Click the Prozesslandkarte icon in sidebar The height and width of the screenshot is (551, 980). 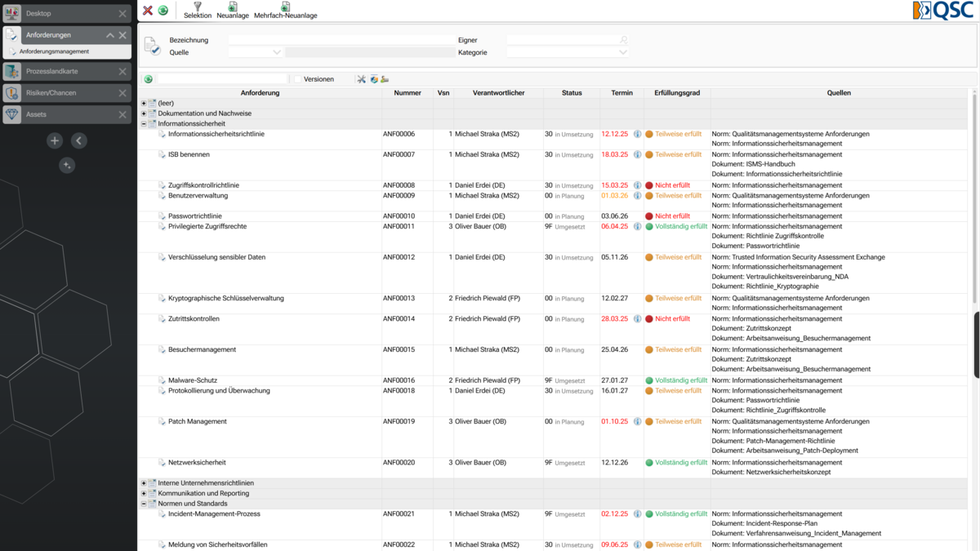(x=11, y=72)
